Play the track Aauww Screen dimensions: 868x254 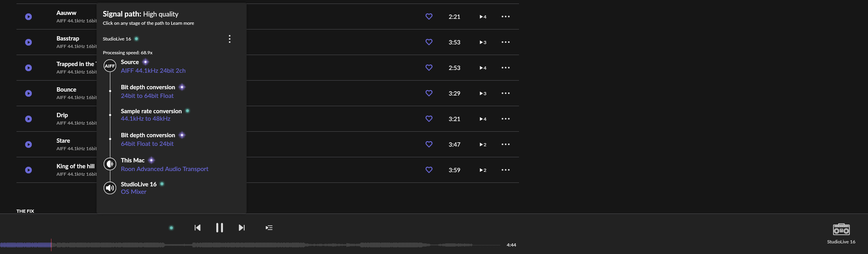(28, 17)
